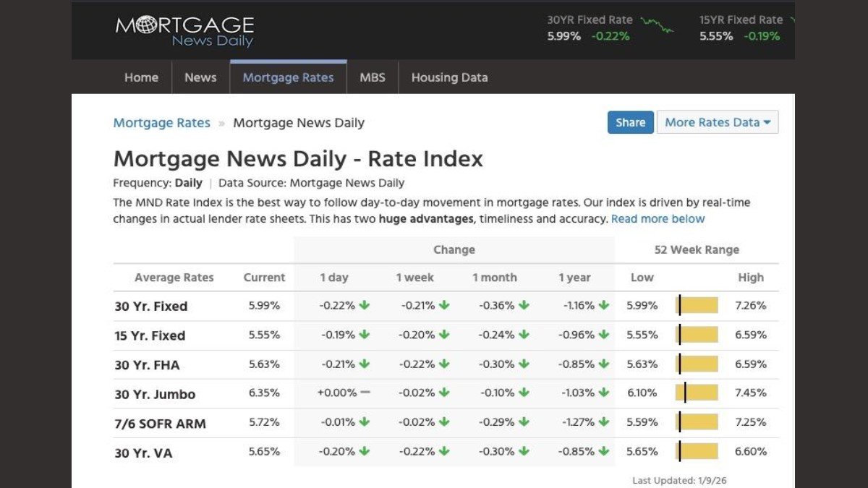Switch to the MBS tab
This screenshot has height=488, width=868.
click(x=373, y=77)
